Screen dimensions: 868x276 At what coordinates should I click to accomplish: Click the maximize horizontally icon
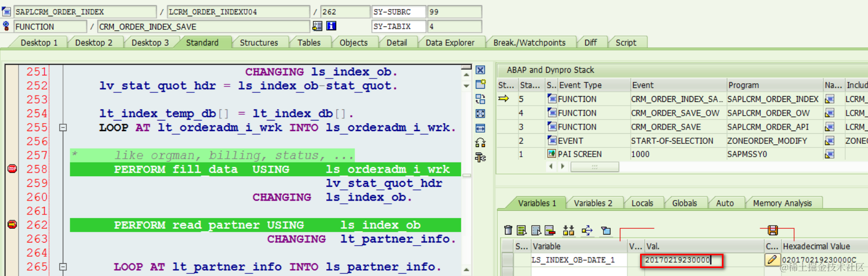click(480, 128)
